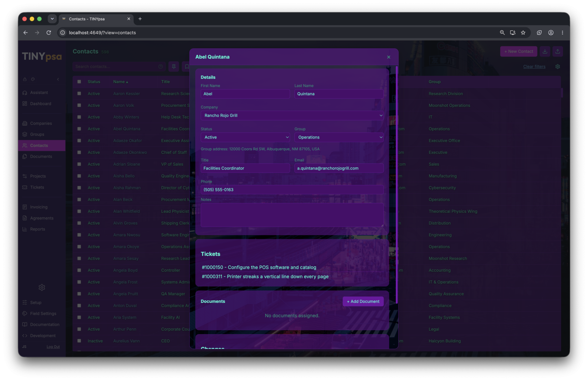The width and height of the screenshot is (588, 381).
Task: Check the Aaron Kessler row checkbox
Action: click(x=79, y=94)
